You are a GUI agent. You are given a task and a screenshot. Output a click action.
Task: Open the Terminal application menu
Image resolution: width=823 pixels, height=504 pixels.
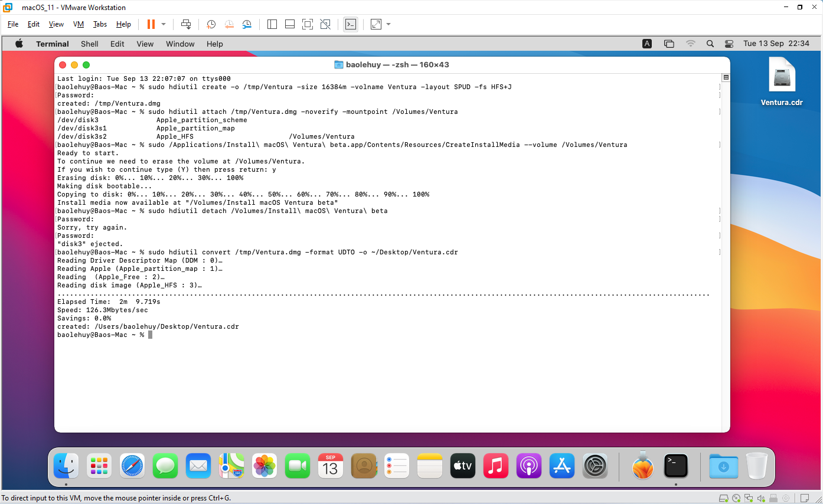(53, 44)
